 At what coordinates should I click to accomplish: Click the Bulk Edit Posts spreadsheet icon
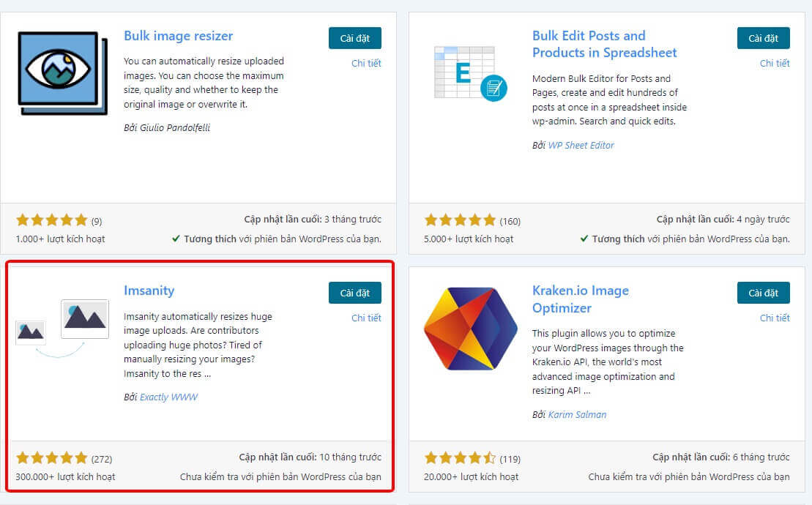pos(470,72)
